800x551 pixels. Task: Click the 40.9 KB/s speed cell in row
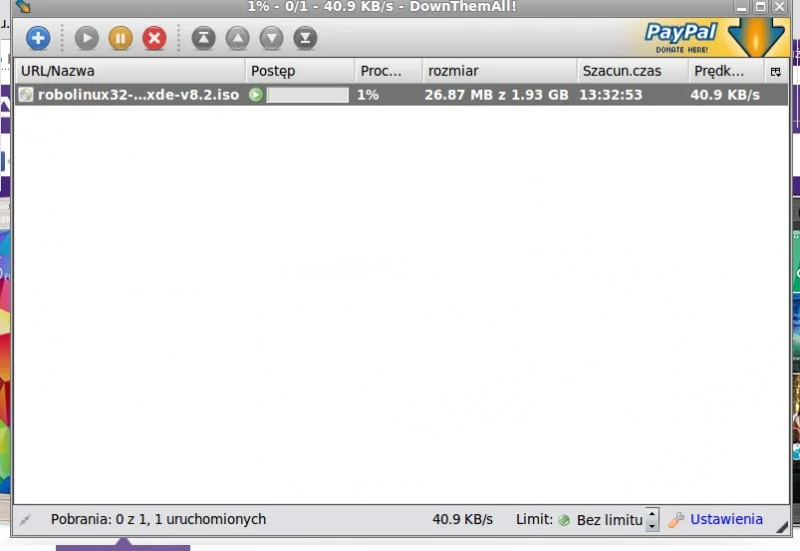[725, 95]
